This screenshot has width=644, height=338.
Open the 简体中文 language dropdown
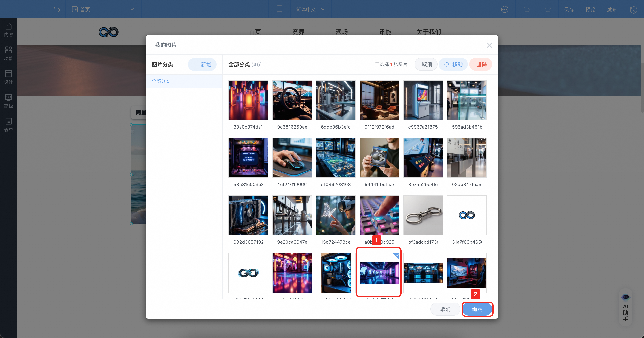pyautogui.click(x=310, y=10)
